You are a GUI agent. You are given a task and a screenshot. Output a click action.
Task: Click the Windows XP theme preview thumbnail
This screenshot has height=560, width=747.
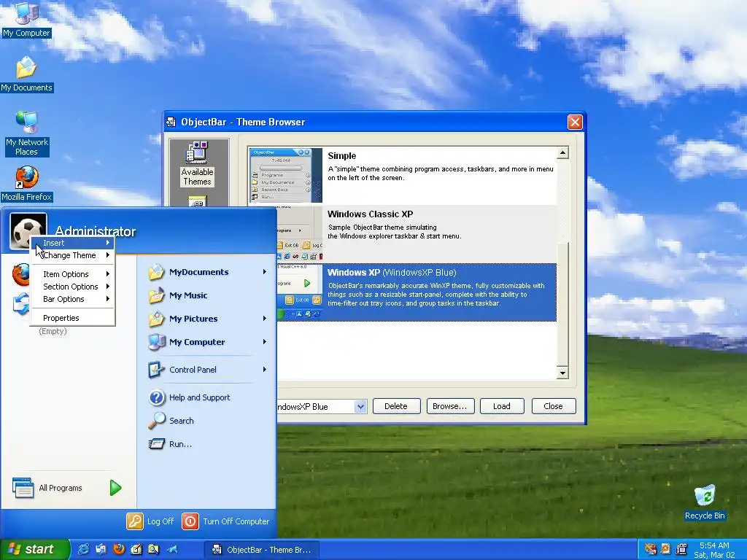click(300, 292)
